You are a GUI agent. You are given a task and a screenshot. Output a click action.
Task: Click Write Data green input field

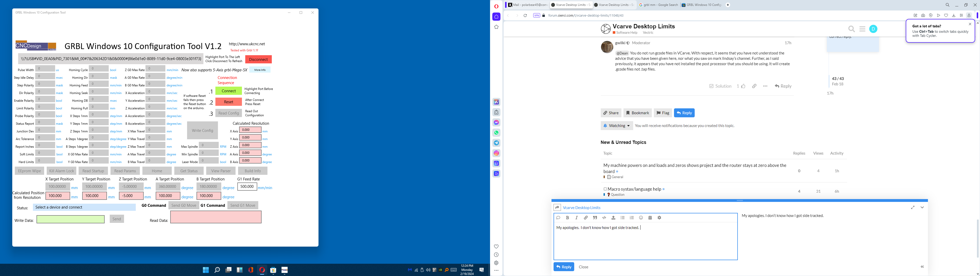[70, 219]
